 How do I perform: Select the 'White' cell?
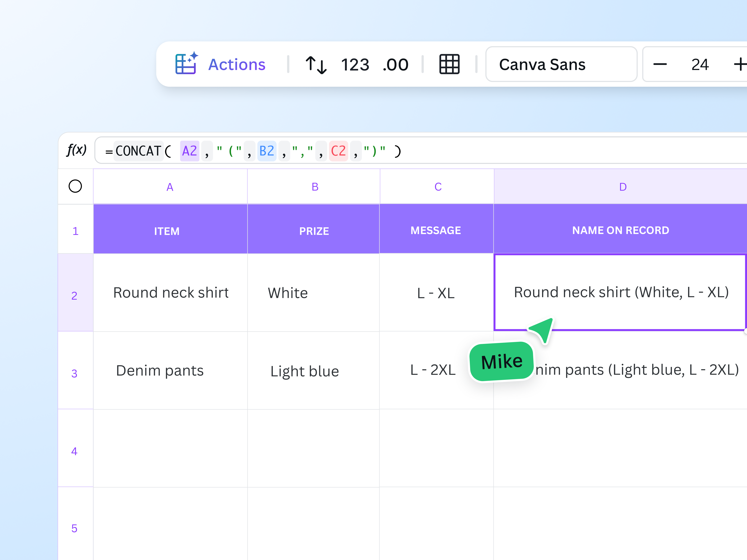click(314, 293)
